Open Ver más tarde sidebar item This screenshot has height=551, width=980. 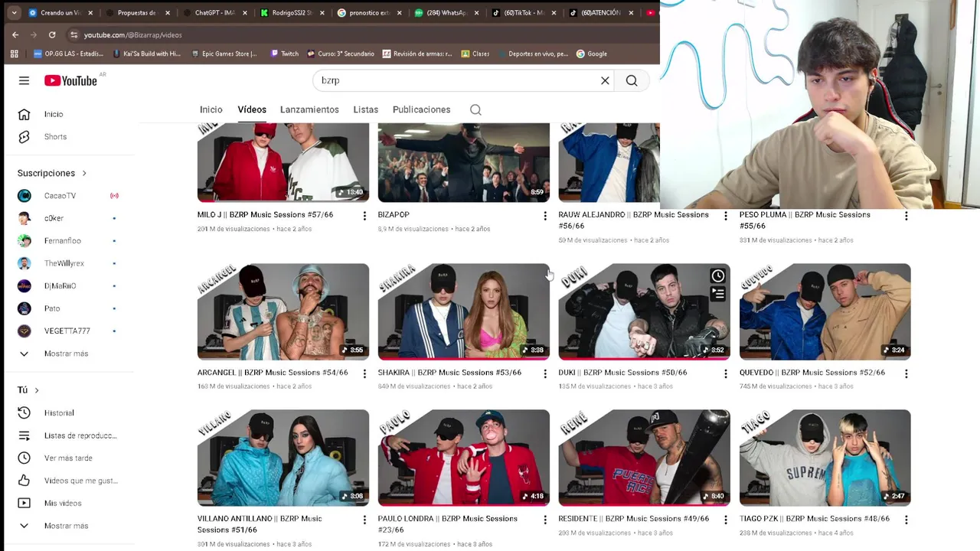tap(55, 458)
